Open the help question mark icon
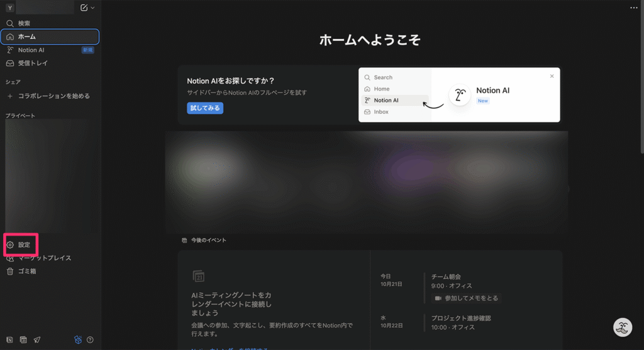The width and height of the screenshot is (644, 350). pos(90,340)
